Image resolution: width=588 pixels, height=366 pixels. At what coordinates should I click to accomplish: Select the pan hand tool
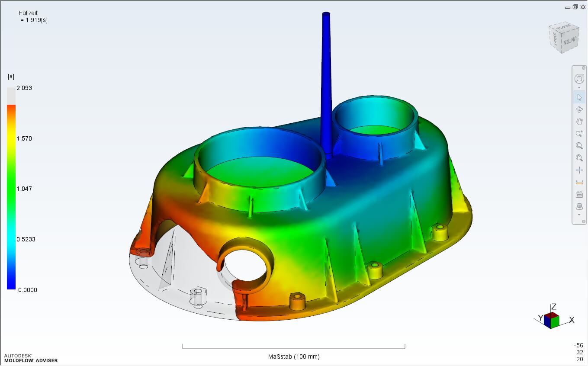click(x=579, y=122)
